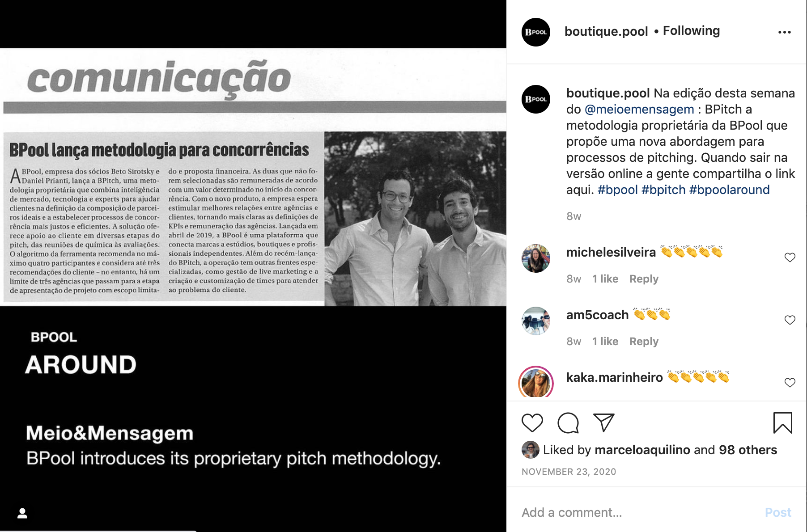Like am5coach's comment heart
This screenshot has width=807, height=532.
point(790,320)
